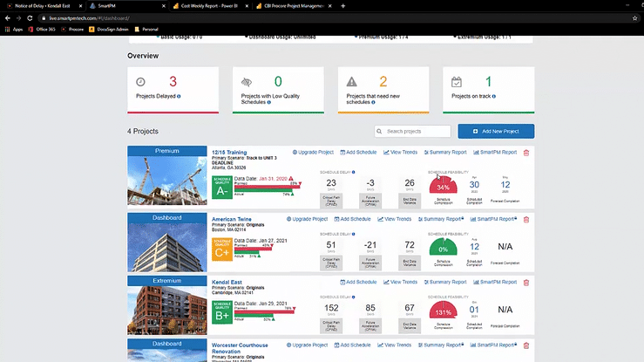
Task: Delete 12/15 Training with trash icon
Action: [x=526, y=153]
